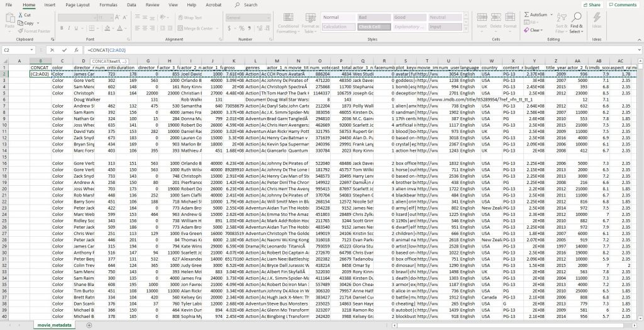
Task: Click the Share button
Action: pos(592,5)
